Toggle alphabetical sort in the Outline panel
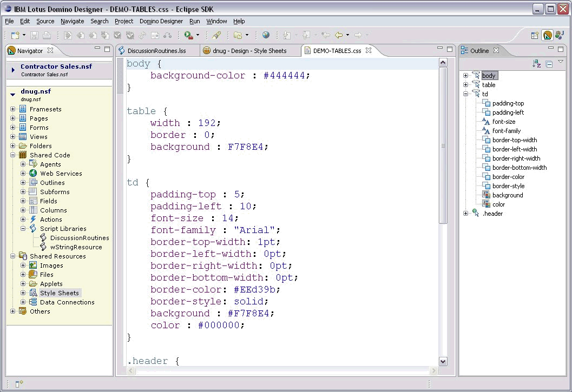Viewport: 572px width, 392px height. click(536, 64)
